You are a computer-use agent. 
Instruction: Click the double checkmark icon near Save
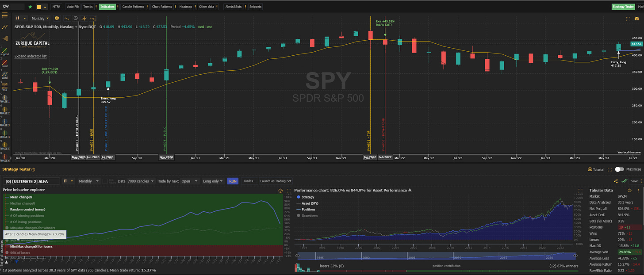(x=624, y=181)
